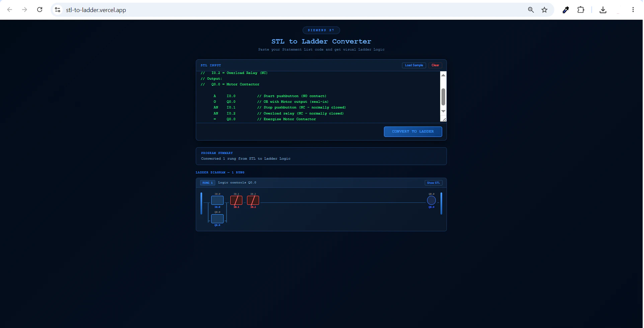Viewport: 644px width, 328px height.
Task: Click the text area resize handle
Action: click(444, 119)
